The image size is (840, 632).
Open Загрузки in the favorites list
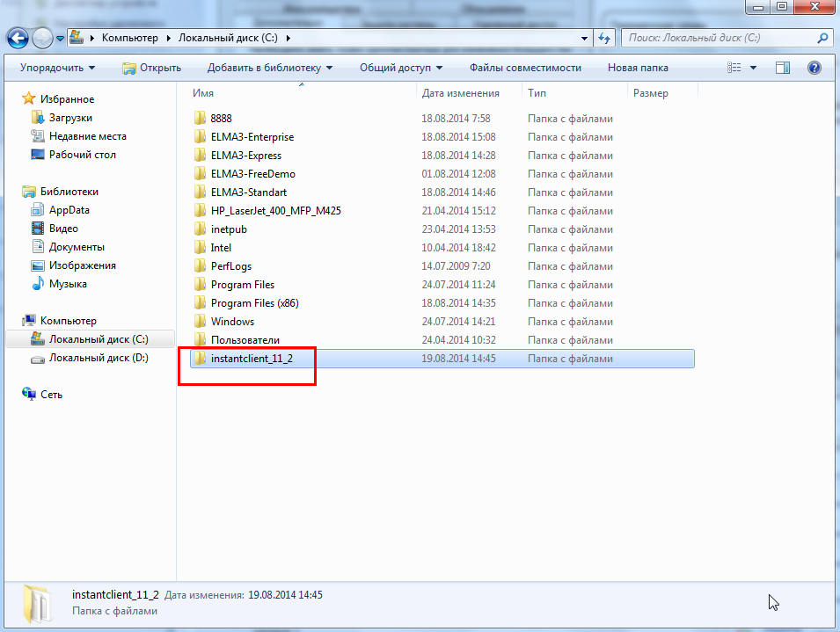point(70,118)
